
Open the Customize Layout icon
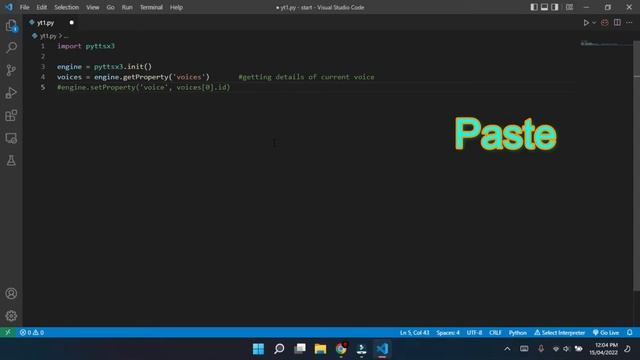[x=569, y=7]
